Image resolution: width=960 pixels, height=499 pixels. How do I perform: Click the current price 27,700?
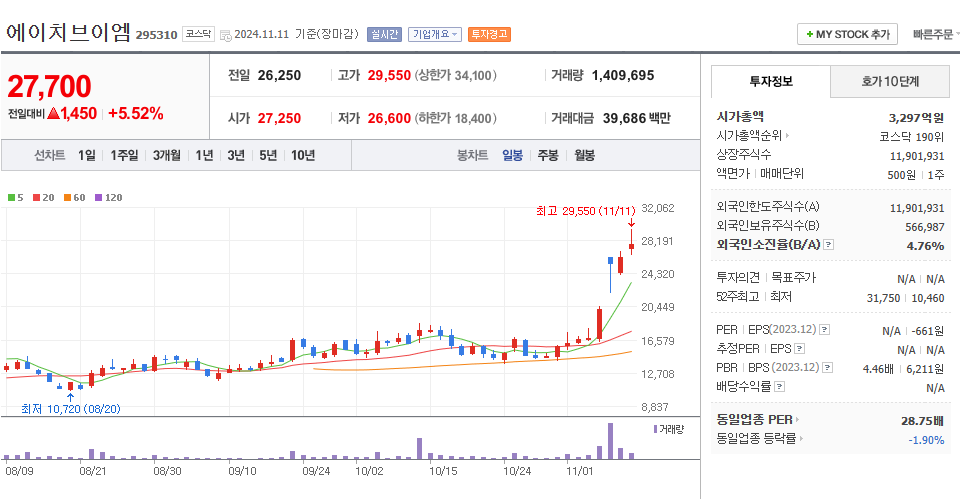49,86
